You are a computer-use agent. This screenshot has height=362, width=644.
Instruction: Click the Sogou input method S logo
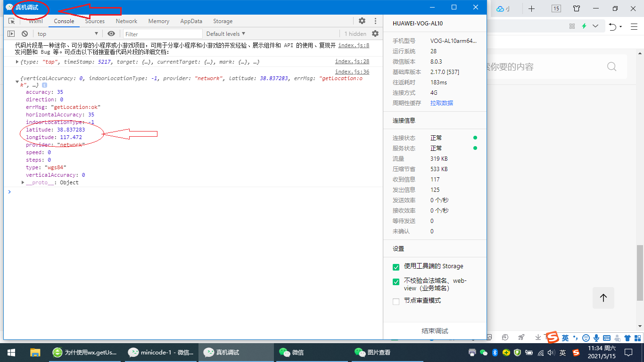(553, 337)
